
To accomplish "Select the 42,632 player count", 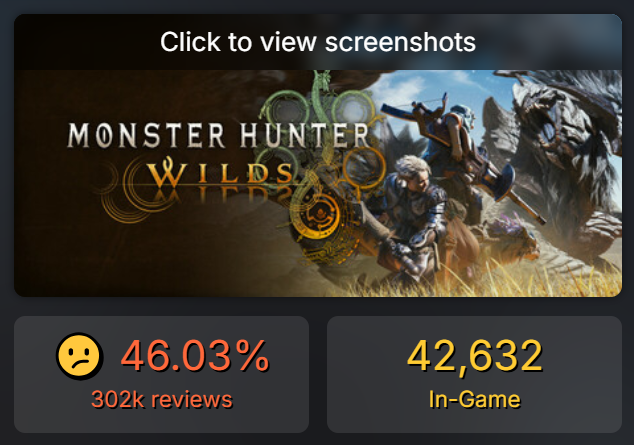I will click(474, 356).
